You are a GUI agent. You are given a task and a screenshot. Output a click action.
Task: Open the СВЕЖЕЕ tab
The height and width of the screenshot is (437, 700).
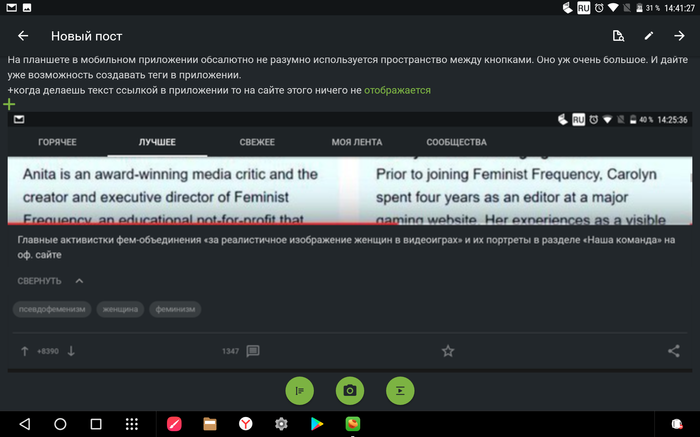pos(257,142)
